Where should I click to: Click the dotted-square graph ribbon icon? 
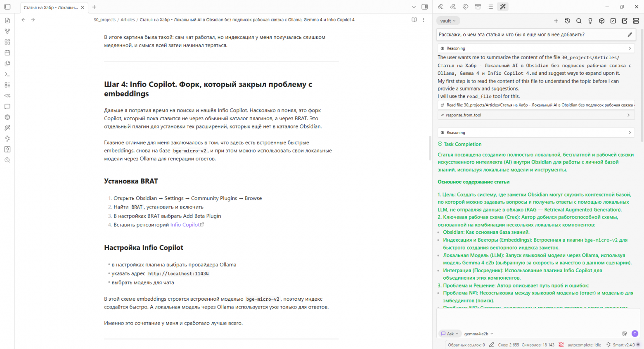(7, 150)
